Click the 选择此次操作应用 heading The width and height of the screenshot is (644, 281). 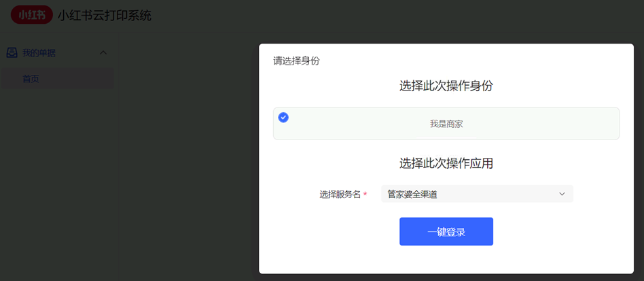pos(446,163)
